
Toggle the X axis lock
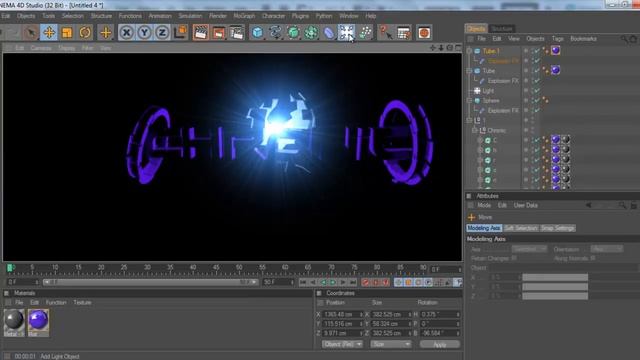pyautogui.click(x=127, y=33)
